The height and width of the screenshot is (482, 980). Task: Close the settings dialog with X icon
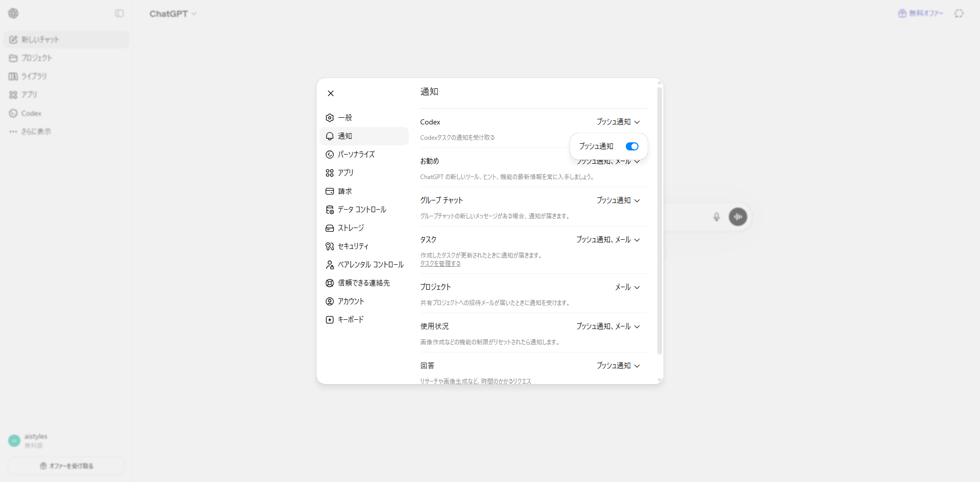coord(331,93)
